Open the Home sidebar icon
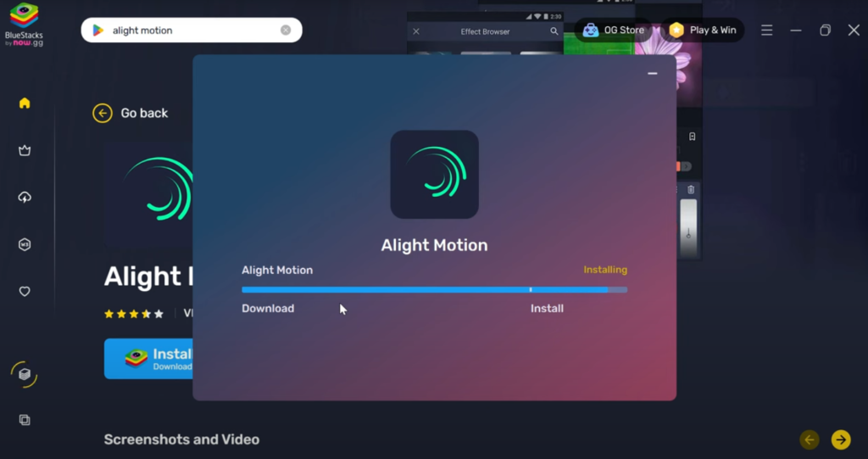868x459 pixels. point(25,104)
